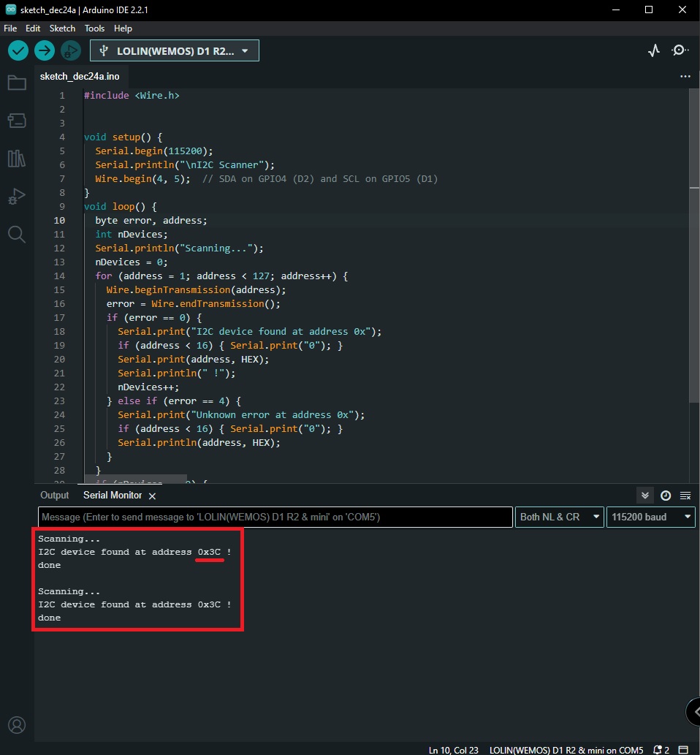The height and width of the screenshot is (755, 700).
Task: Open the Debug sidebar panel icon
Action: click(x=17, y=197)
